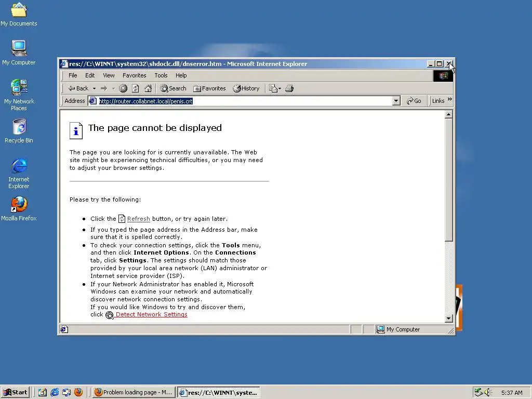Click the info page icon beside heading
The width and height of the screenshot is (532, 399).
76,130
